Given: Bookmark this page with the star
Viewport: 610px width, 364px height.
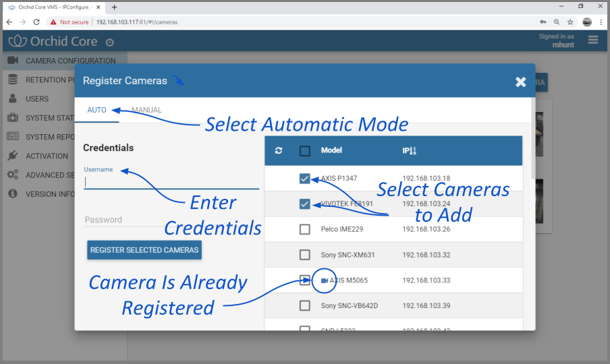Looking at the screenshot, I should (x=570, y=22).
